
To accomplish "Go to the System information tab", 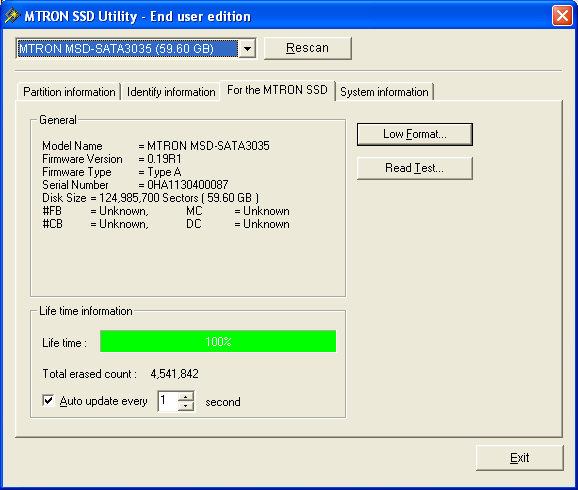I will [x=384, y=92].
